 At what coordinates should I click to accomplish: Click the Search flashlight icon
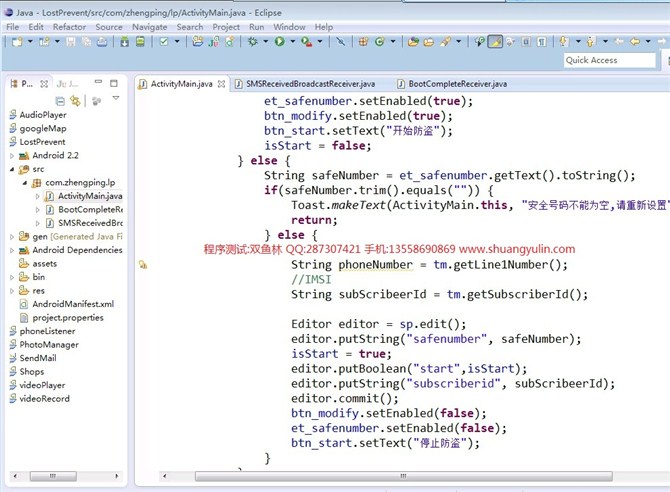(446, 41)
